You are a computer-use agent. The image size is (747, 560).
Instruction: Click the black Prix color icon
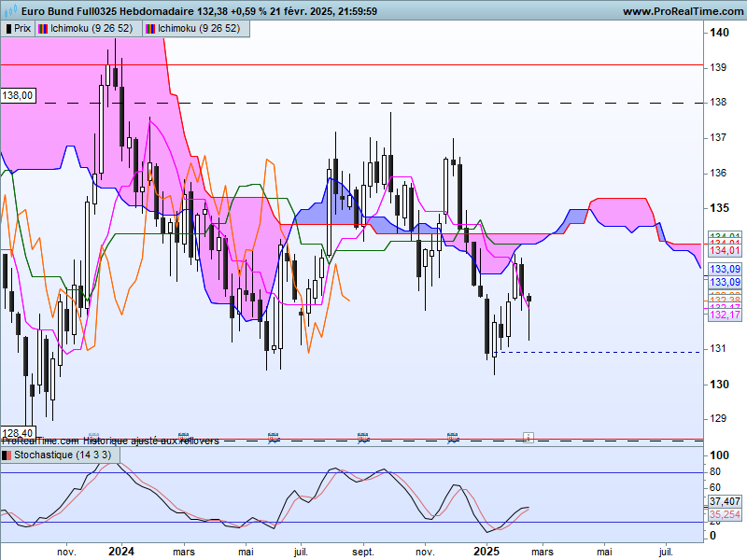pos(8,29)
